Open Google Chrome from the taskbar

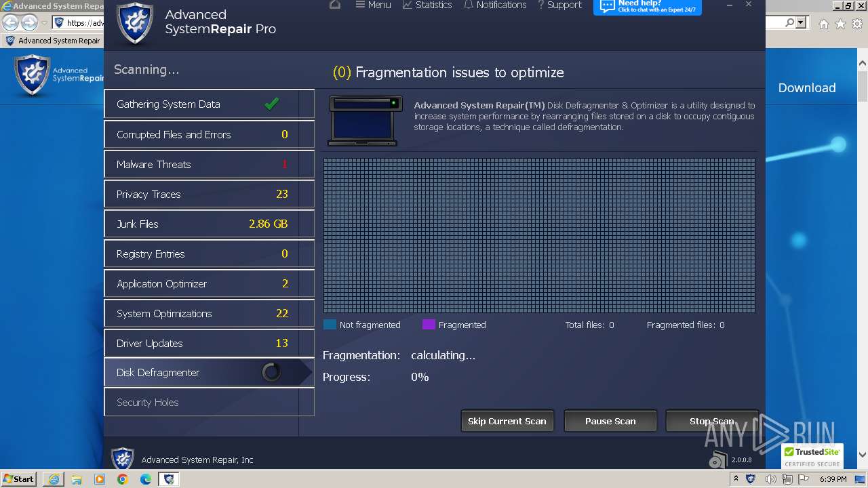(123, 479)
